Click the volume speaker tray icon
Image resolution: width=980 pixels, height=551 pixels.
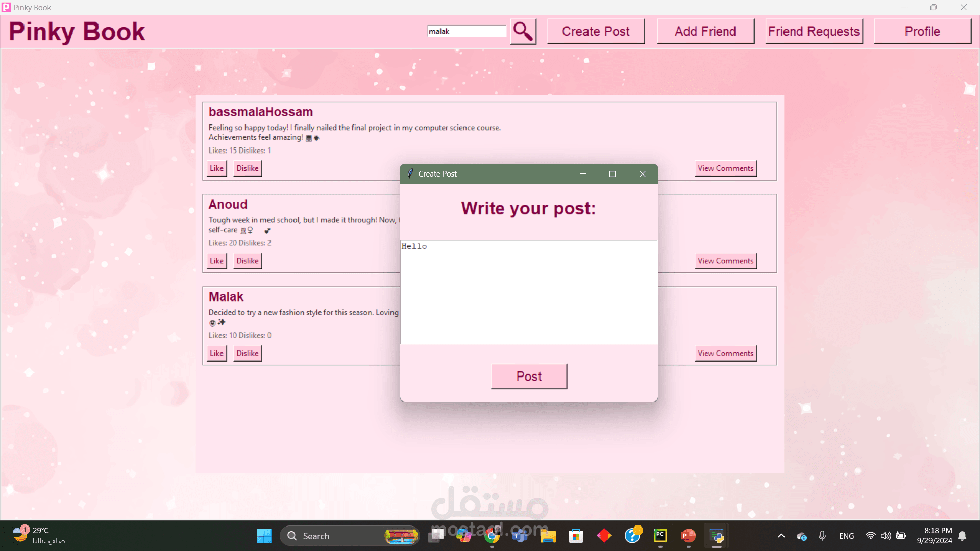(x=886, y=536)
